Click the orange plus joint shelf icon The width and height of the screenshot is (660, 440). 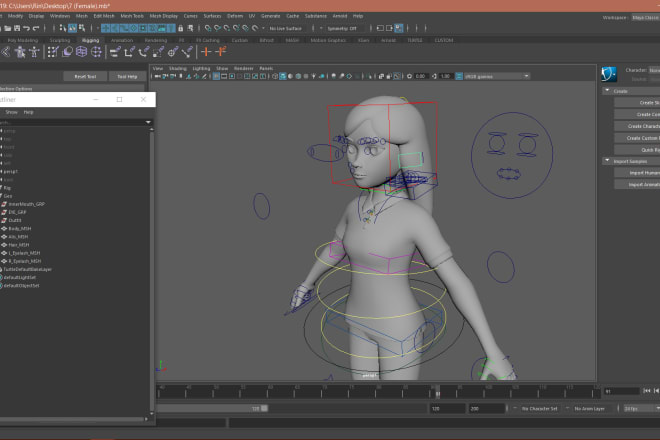[206, 51]
